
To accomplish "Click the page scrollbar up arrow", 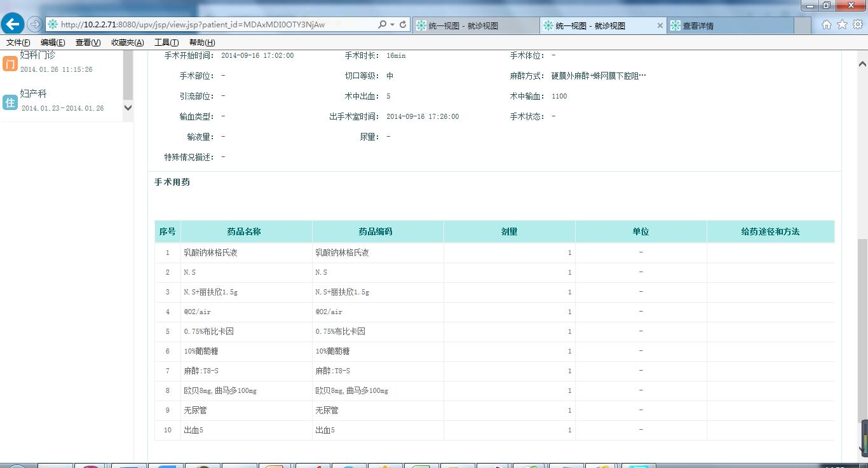I will [x=862, y=64].
